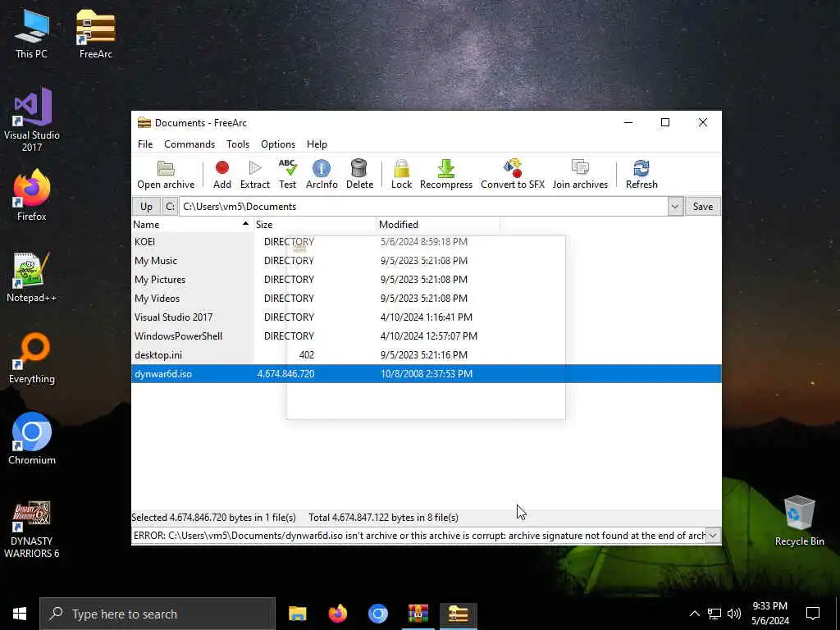Screen dimensions: 840x630
Task: Click the Delete trash can icon
Action: pos(359,174)
